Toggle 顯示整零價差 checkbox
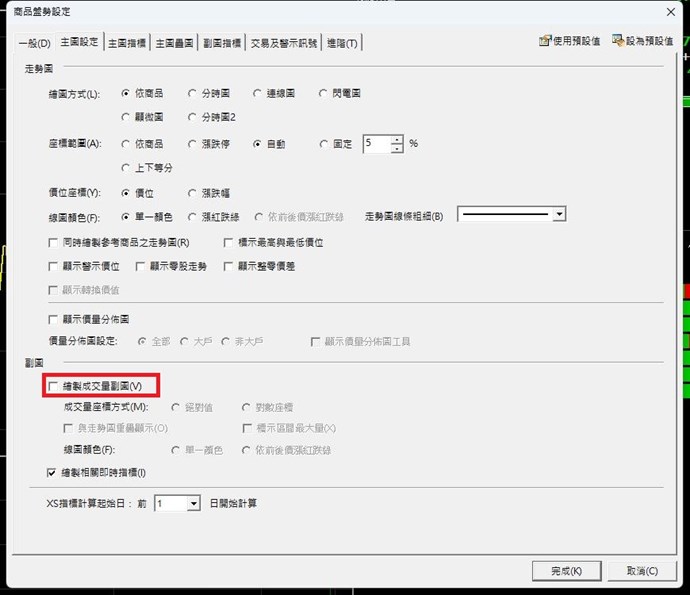The image size is (690, 595). 228,266
